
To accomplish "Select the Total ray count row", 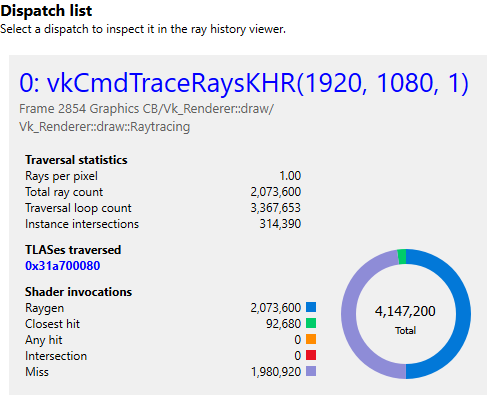I will 163,192.
